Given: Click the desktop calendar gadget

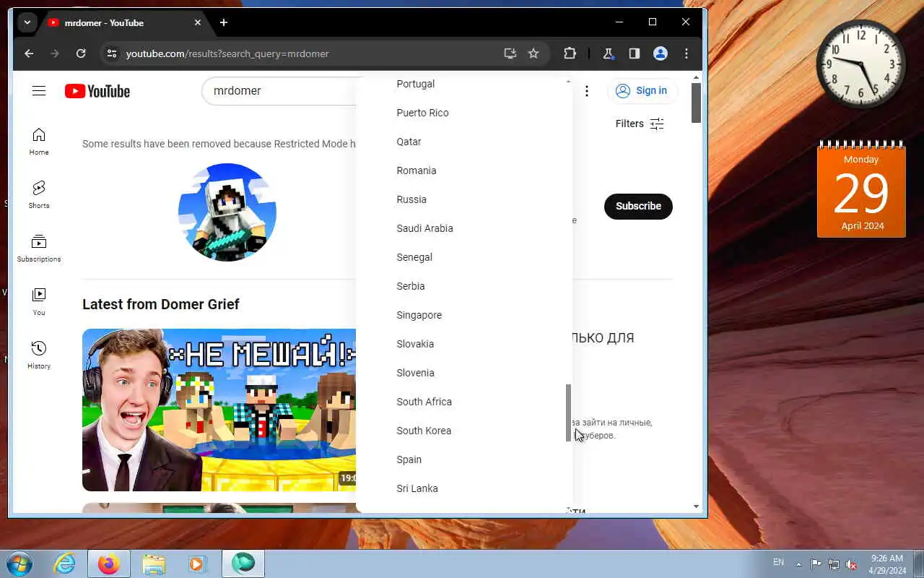Looking at the screenshot, I should click(861, 189).
